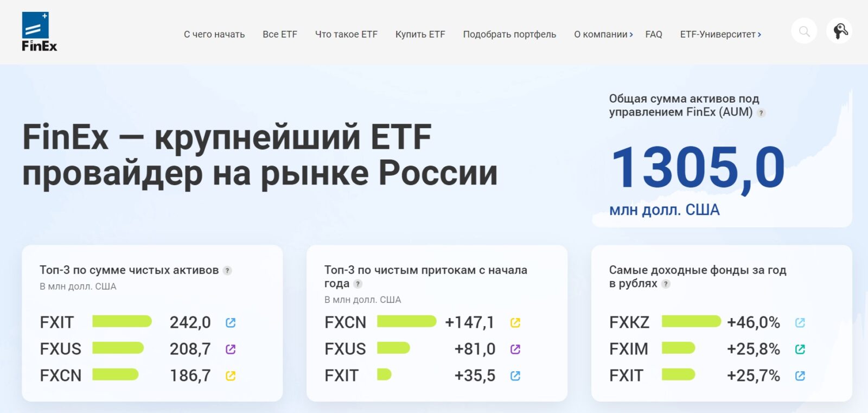Click help icon next to AUM label
Viewport: 868px width, 413px height.
coord(761,113)
